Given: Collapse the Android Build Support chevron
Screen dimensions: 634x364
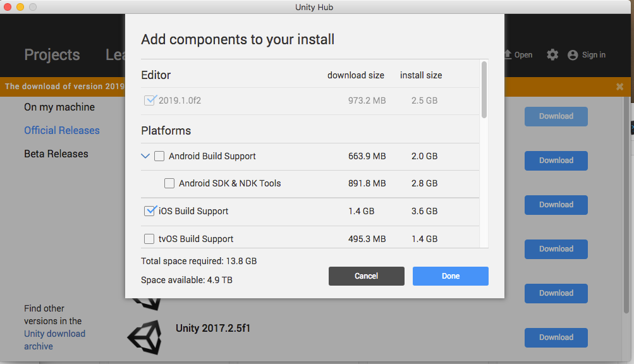Looking at the screenshot, I should click(x=145, y=156).
